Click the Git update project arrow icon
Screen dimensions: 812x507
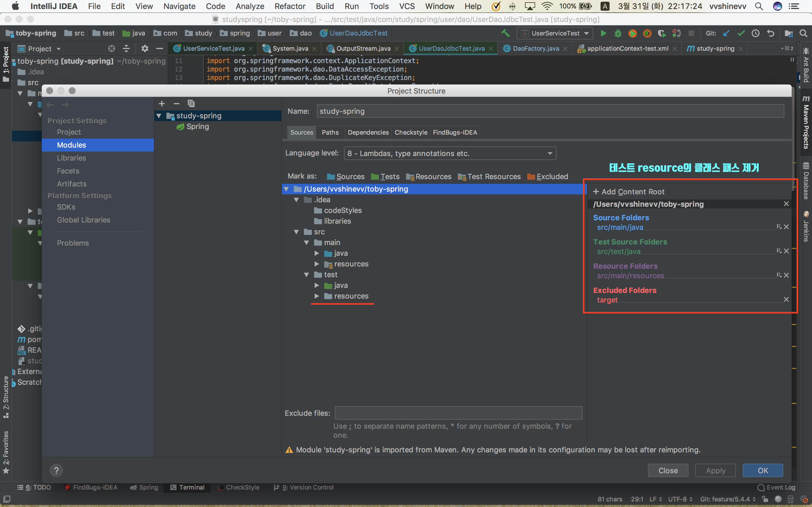click(727, 33)
